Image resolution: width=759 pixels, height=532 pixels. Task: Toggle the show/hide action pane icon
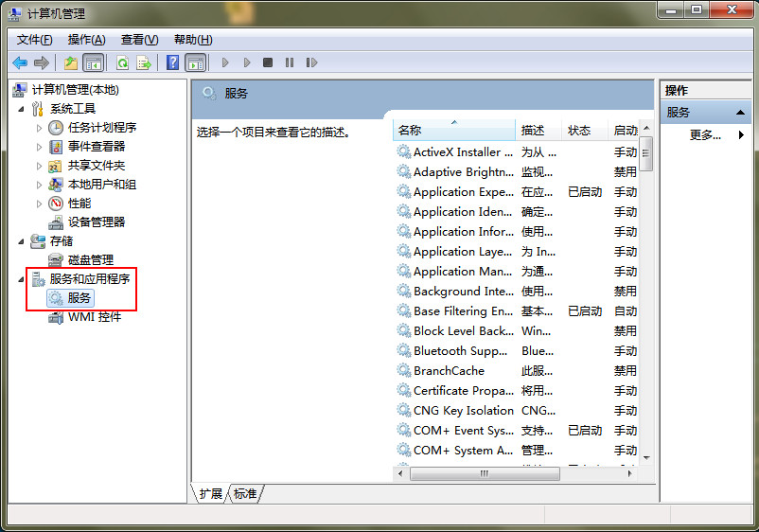click(196, 62)
